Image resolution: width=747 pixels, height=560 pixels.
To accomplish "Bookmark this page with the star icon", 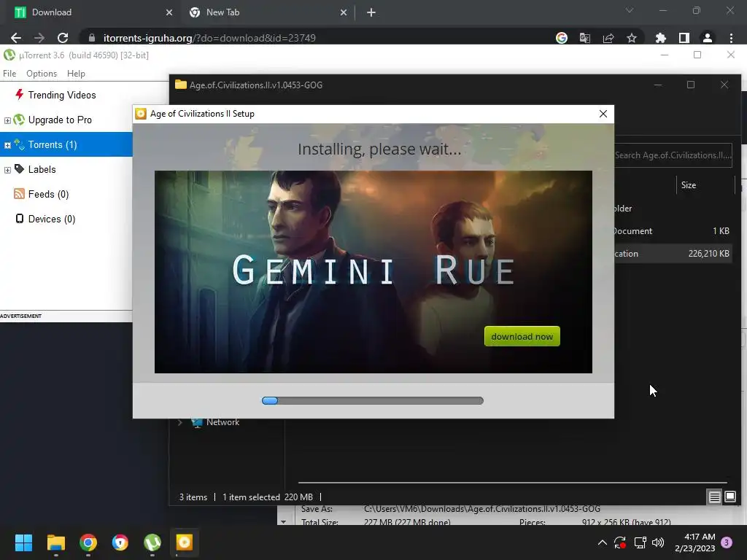I will click(631, 38).
